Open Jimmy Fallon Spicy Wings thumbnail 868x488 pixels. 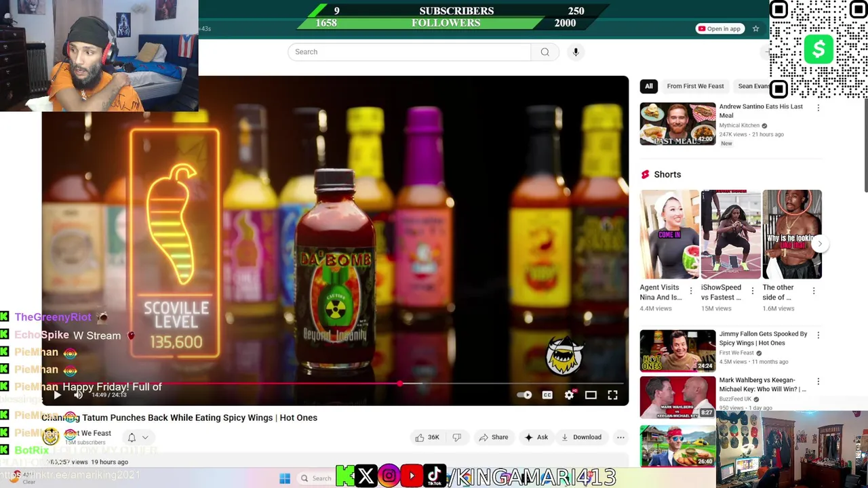(677, 350)
